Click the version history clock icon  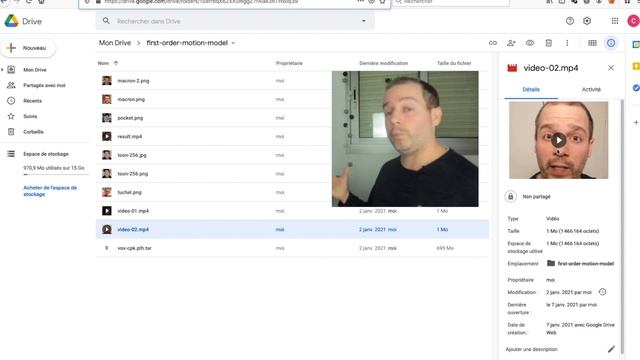coord(602,292)
